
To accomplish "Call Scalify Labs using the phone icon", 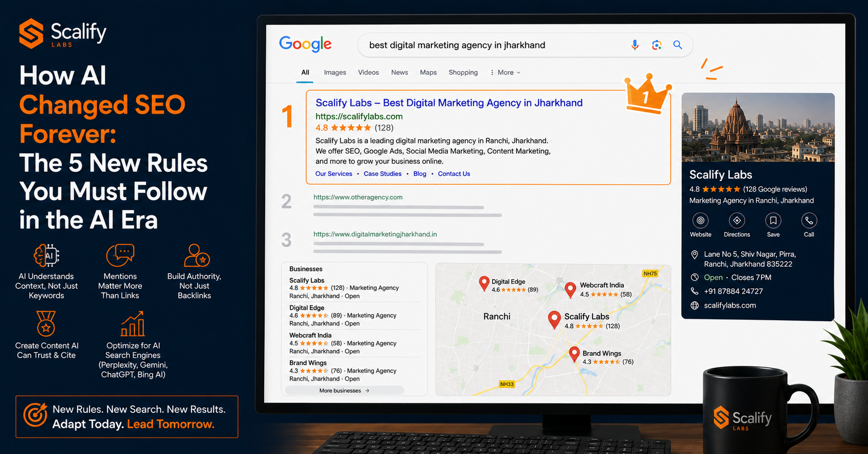I will coord(809,220).
